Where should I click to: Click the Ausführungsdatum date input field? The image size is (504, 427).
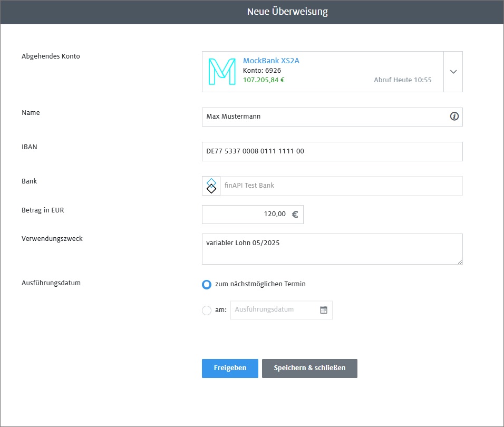(x=274, y=310)
